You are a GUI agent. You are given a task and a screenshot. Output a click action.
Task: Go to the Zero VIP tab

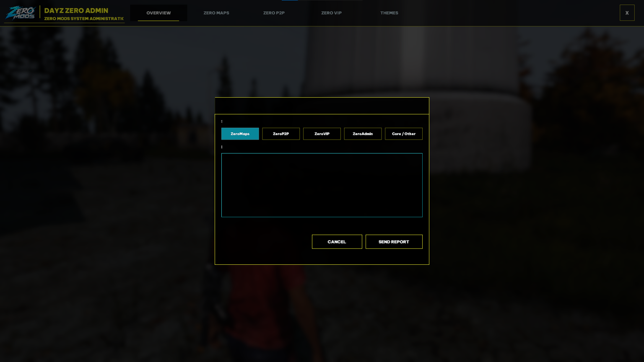(331, 13)
